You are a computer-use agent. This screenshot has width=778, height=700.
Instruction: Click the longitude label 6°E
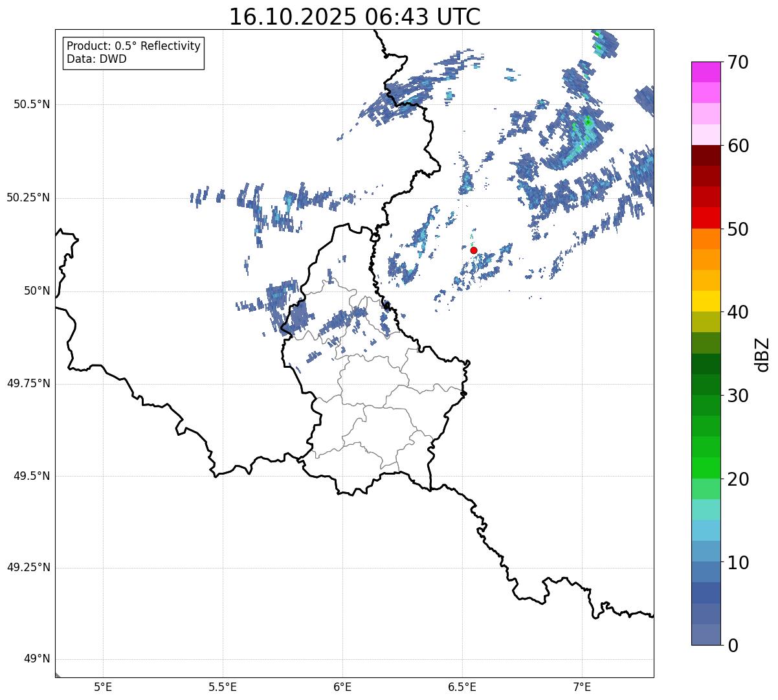(x=342, y=687)
